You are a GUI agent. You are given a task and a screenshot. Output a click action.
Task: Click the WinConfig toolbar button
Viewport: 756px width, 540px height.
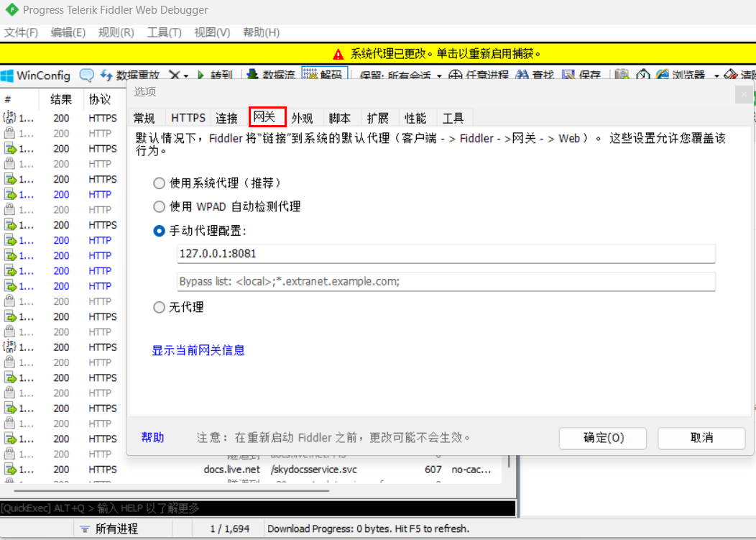pos(36,75)
